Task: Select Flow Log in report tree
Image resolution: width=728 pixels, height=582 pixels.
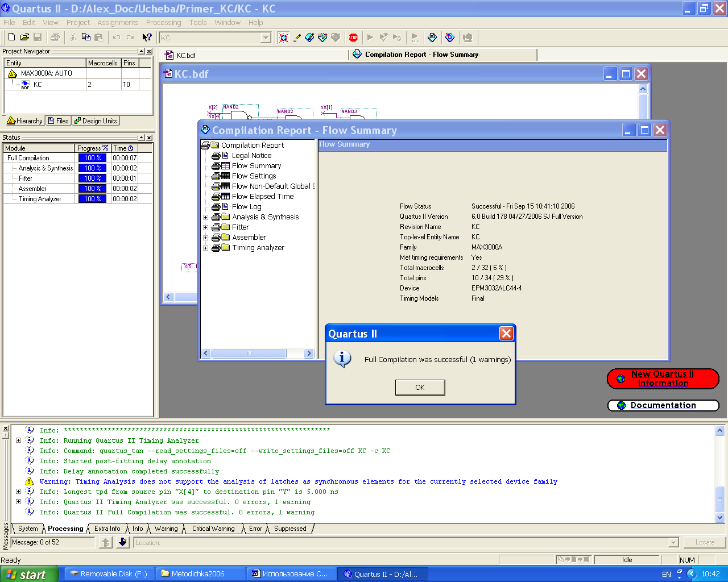Action: pos(247,207)
